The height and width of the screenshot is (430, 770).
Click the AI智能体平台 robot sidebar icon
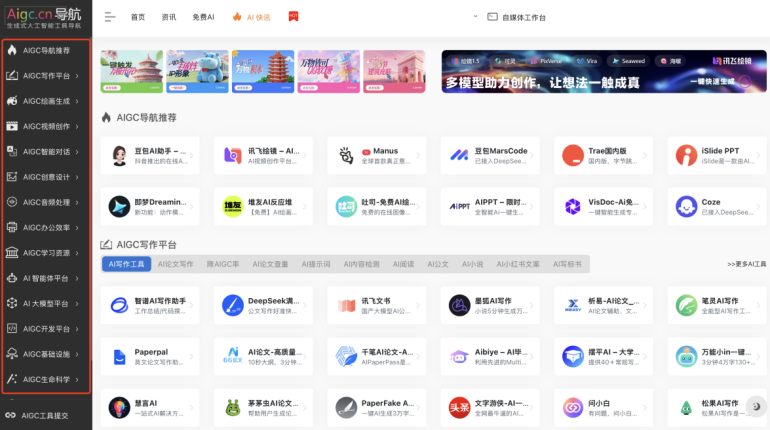pos(12,278)
